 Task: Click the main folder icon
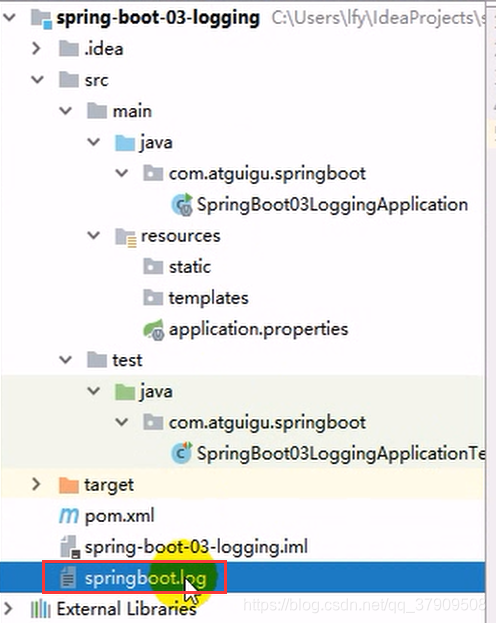[97, 111]
